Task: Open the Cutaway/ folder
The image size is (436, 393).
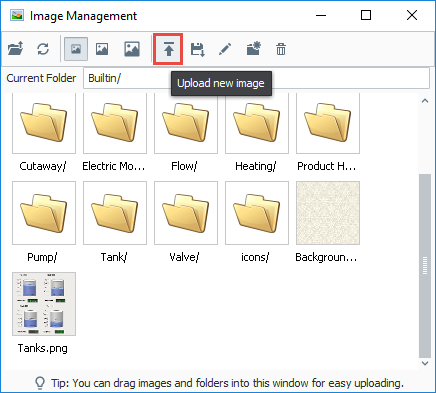Action: point(44,123)
